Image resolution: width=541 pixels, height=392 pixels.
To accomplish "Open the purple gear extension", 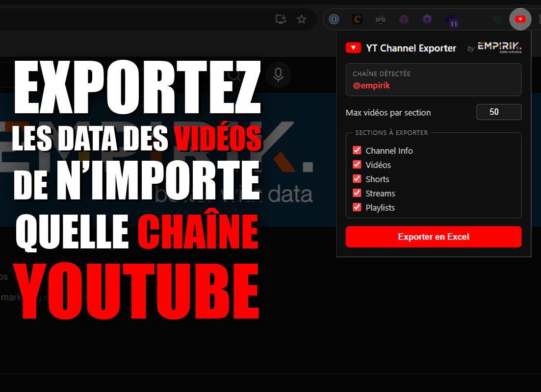I will 427,19.
